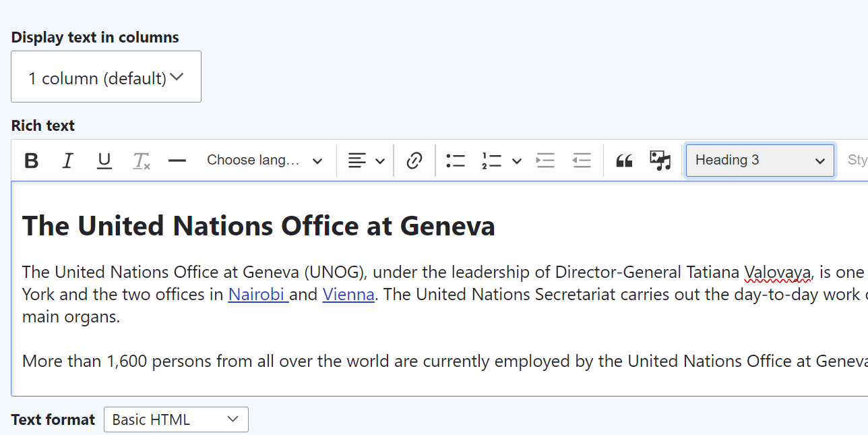The image size is (868, 435).
Task: Open the Nairobi link
Action: coord(256,294)
